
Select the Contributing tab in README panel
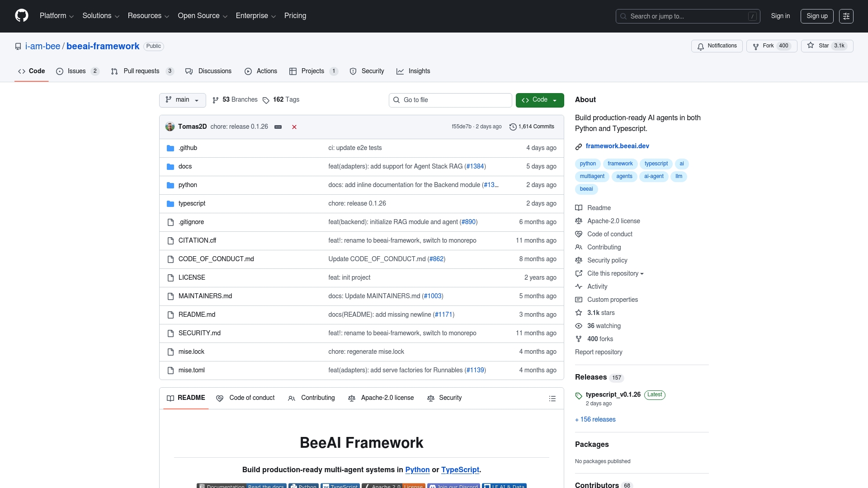[x=311, y=398]
